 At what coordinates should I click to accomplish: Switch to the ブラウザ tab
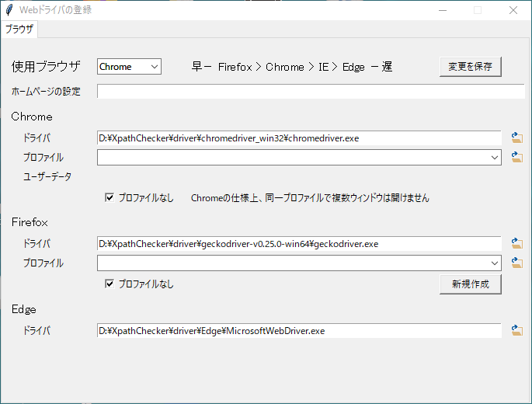(19, 30)
